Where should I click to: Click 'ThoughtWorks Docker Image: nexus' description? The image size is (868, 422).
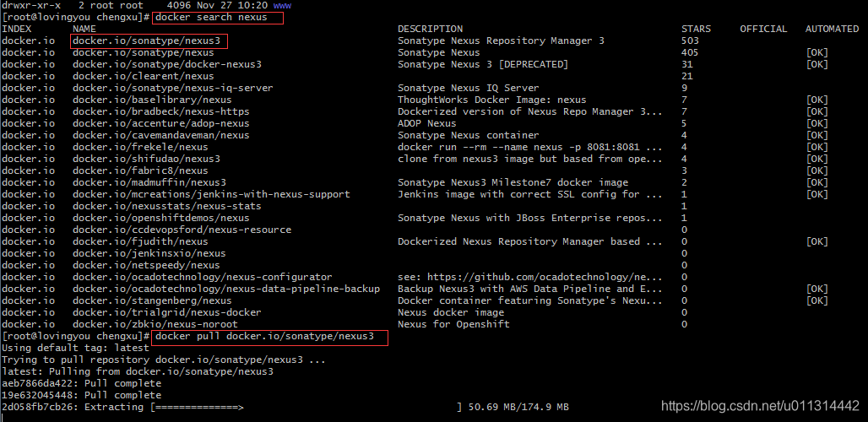(491, 100)
